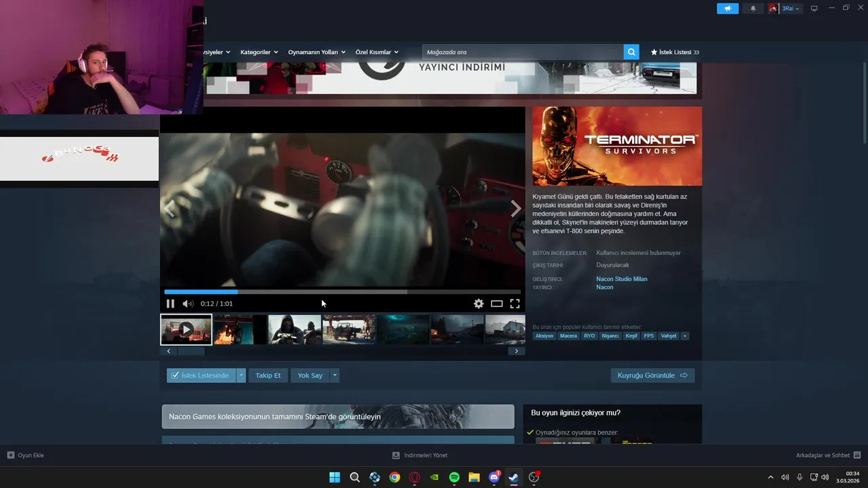This screenshot has height=488, width=868.
Task: Click the Steam taskbar icon
Action: click(514, 477)
